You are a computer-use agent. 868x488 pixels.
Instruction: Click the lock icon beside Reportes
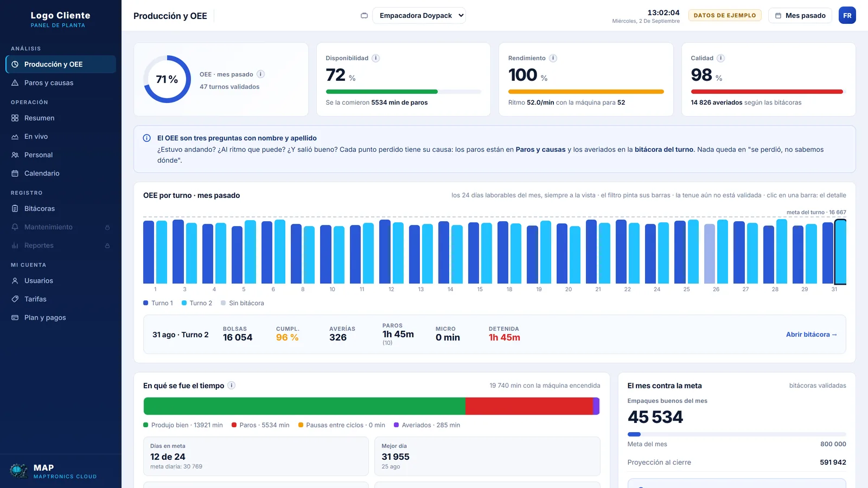107,246
